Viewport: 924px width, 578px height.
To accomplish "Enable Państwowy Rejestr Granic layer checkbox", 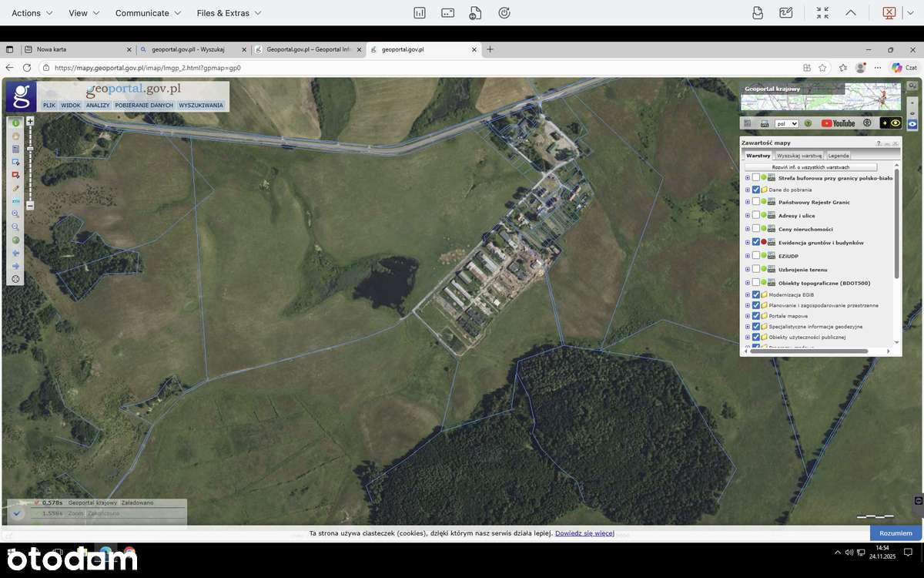I will pos(756,202).
